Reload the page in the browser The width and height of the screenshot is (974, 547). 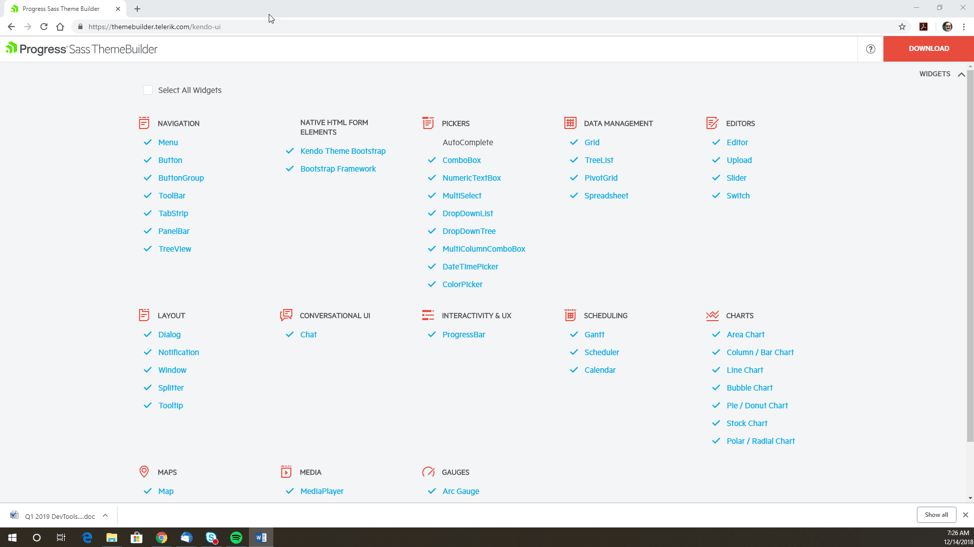pos(43,27)
